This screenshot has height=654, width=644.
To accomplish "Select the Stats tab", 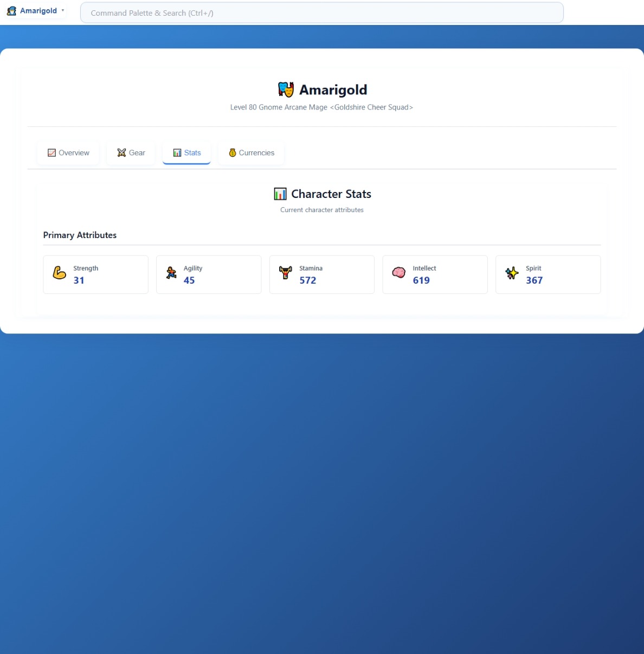I will pos(186,153).
